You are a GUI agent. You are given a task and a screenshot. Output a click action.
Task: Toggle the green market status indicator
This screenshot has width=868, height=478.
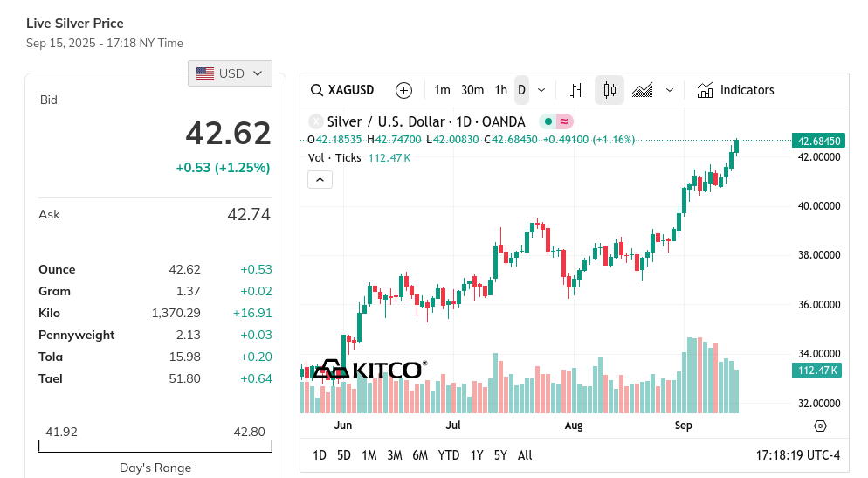pyautogui.click(x=548, y=121)
